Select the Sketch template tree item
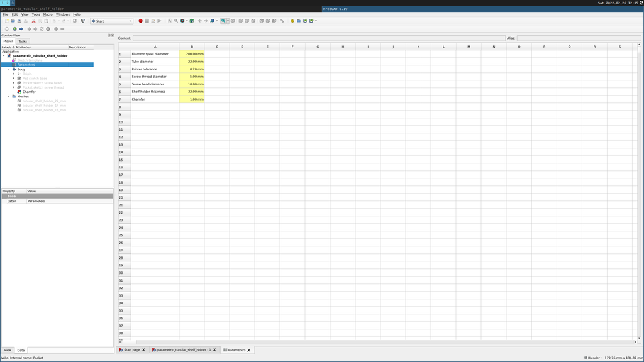The width and height of the screenshot is (644, 362). 30,60
